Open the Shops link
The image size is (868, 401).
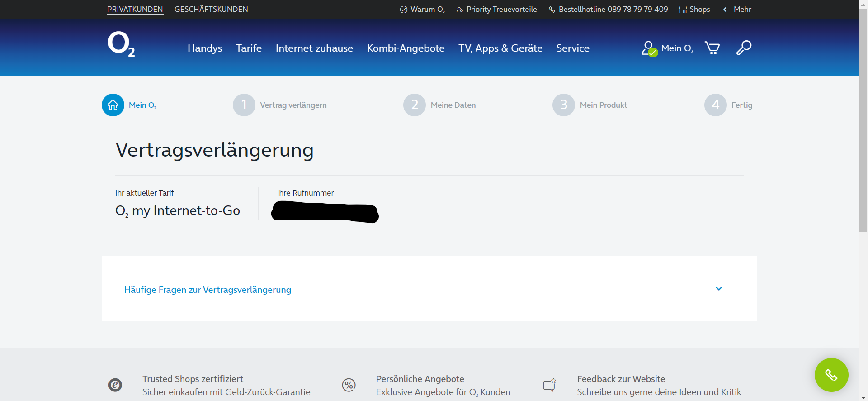tap(700, 9)
